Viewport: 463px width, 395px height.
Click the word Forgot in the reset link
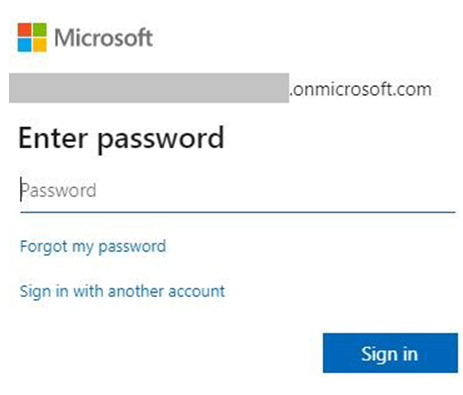[x=44, y=247]
